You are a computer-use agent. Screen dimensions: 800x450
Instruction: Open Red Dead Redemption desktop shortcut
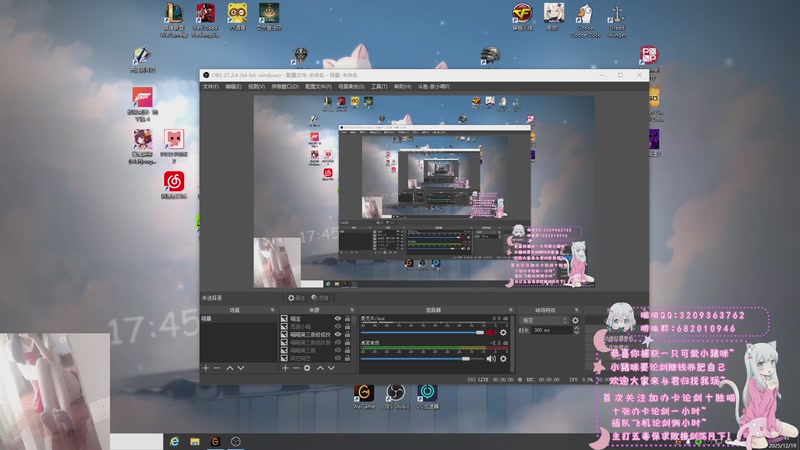point(206,20)
